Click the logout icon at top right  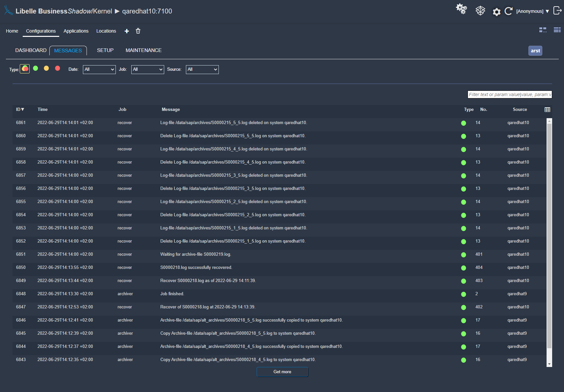(x=557, y=11)
